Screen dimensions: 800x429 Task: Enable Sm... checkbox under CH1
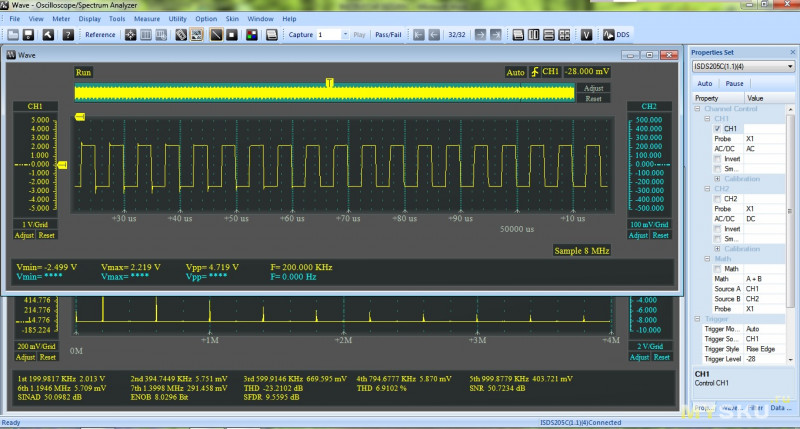pyautogui.click(x=717, y=169)
